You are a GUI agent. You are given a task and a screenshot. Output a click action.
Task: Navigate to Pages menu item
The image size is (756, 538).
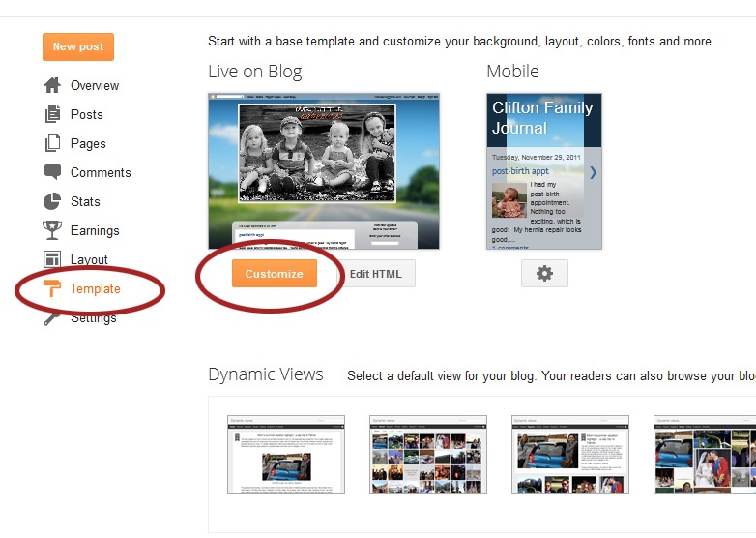(88, 144)
